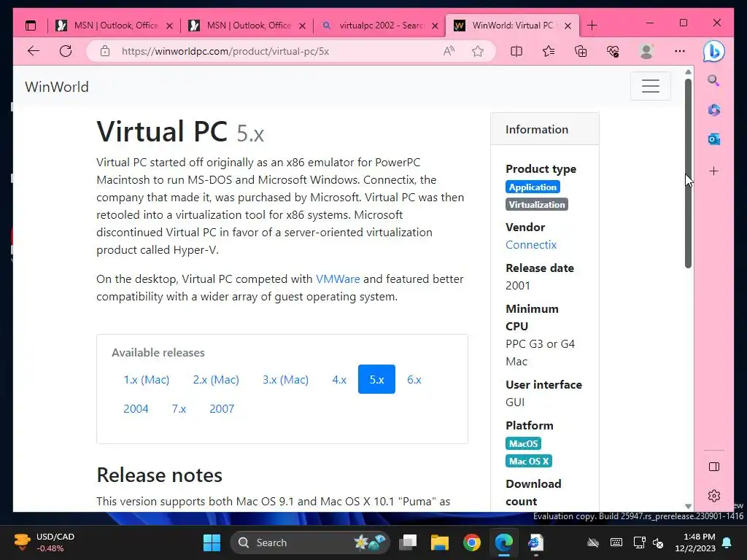This screenshot has width=747, height=560.
Task: Select release 3.x (Mac)
Action: tap(285, 379)
